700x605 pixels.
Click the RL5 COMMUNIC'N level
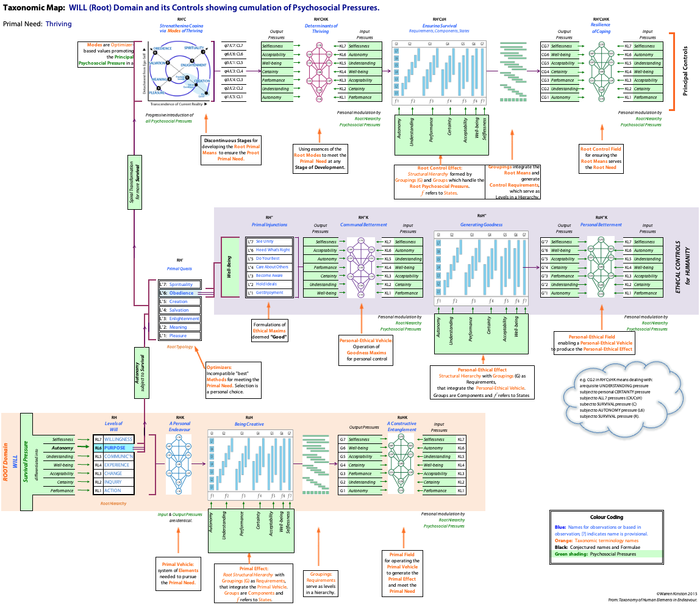point(114,456)
